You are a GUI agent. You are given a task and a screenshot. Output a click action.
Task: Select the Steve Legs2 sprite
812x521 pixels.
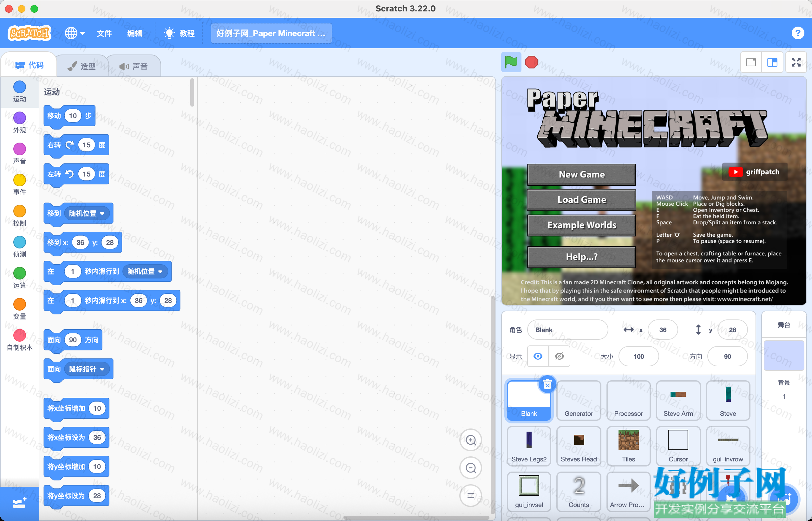coord(529,446)
